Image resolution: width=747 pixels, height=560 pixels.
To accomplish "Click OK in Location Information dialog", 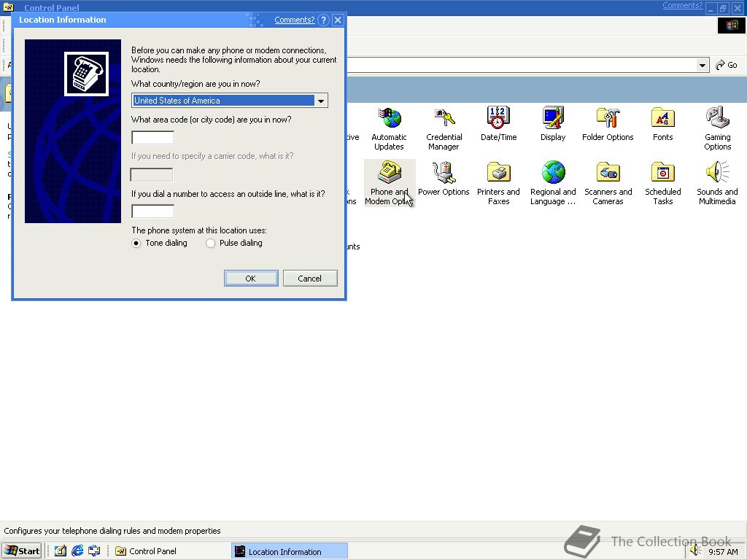I will coord(251,279).
